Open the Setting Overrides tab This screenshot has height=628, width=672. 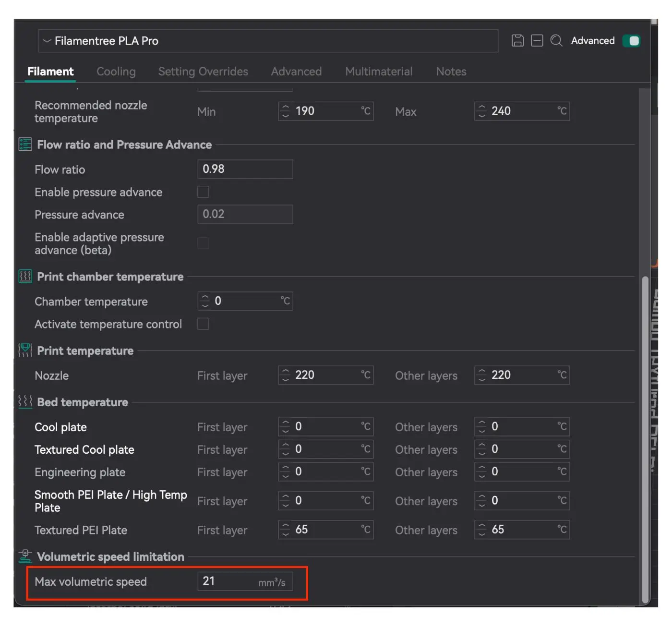[203, 72]
